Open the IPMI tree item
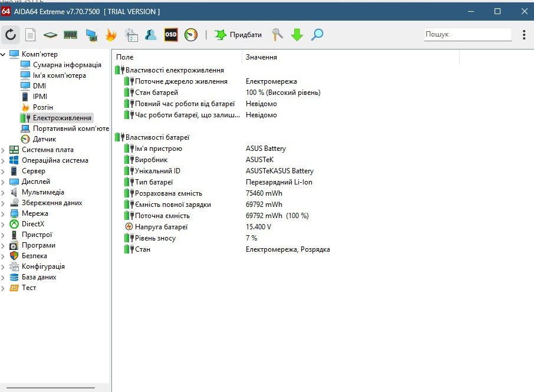This screenshot has height=392, width=534. 40,97
